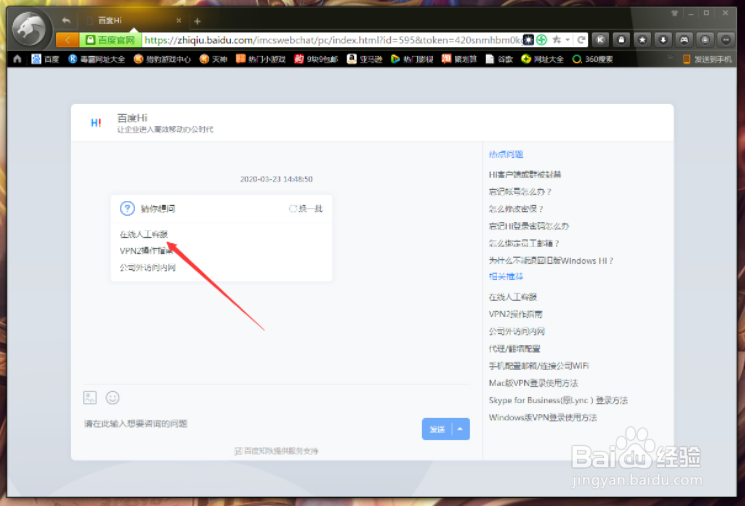The width and height of the screenshot is (745, 506).
Task: Open the more options toolbar button
Action: click(726, 40)
